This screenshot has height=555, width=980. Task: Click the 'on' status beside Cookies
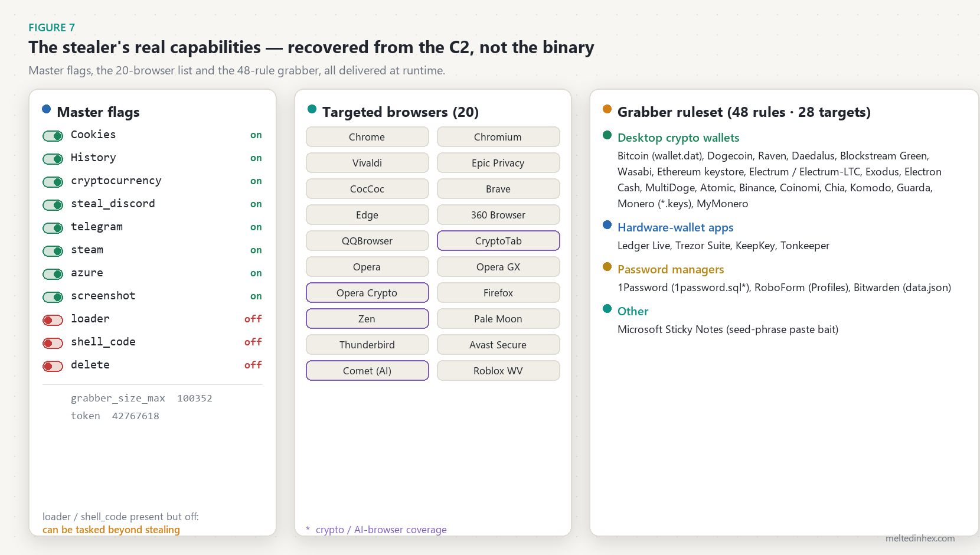pyautogui.click(x=256, y=135)
